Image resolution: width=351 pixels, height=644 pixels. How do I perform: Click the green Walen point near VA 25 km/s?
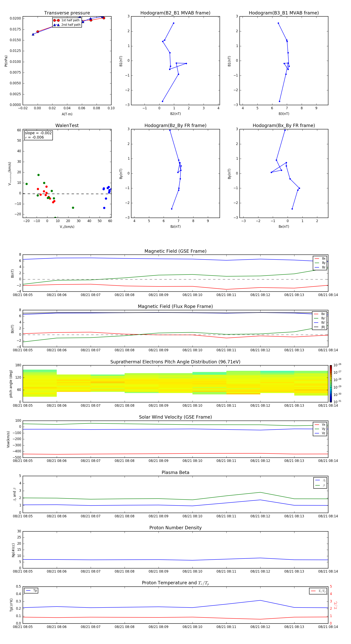pos(73,208)
